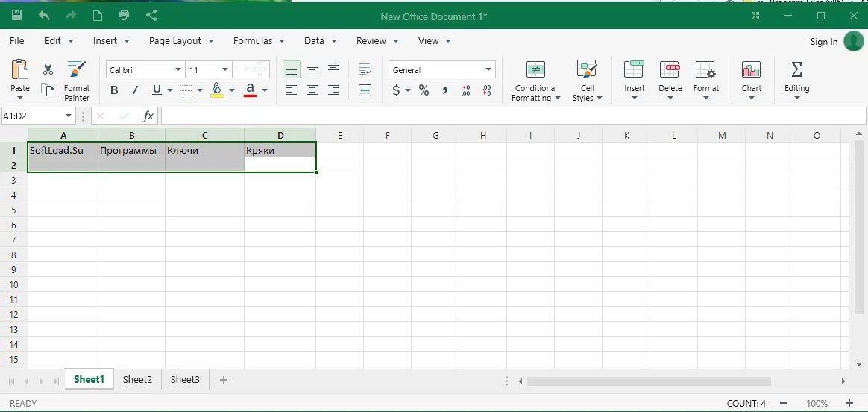Align cell content to middle
This screenshot has height=412, width=868.
click(x=312, y=69)
